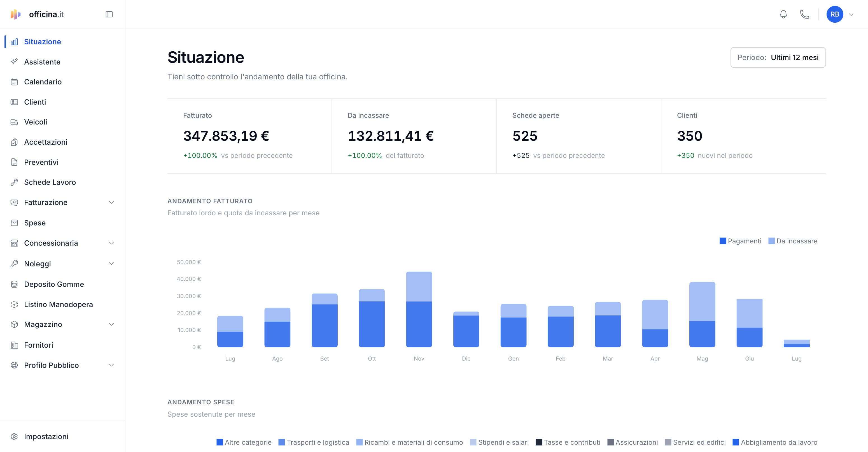The height and width of the screenshot is (452, 868).
Task: Open the Periodo Ultimi 12 mesi dropdown
Action: click(x=778, y=57)
